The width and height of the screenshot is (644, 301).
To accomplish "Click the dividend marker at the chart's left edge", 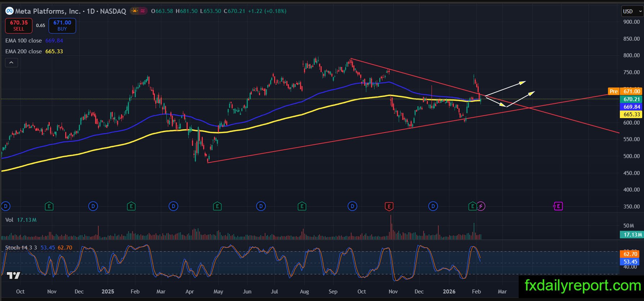I will coord(5,206).
